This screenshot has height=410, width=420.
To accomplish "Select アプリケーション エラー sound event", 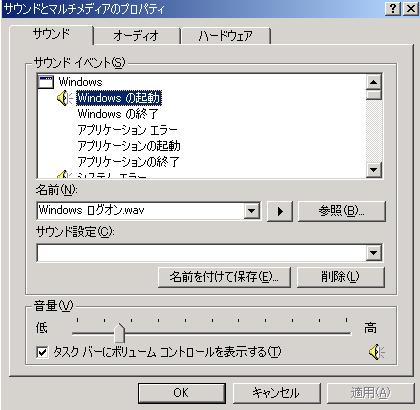I will [x=127, y=130].
